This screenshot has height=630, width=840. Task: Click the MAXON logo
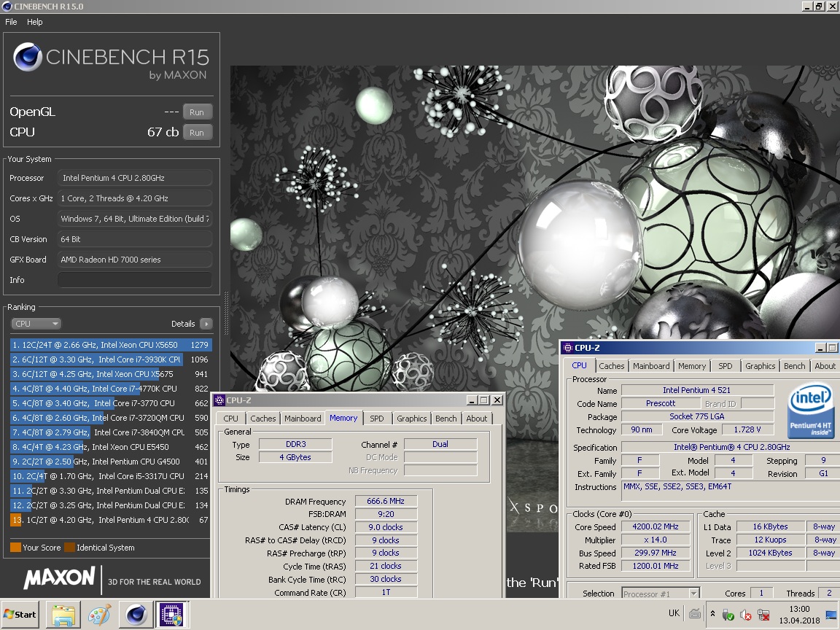pyautogui.click(x=60, y=578)
